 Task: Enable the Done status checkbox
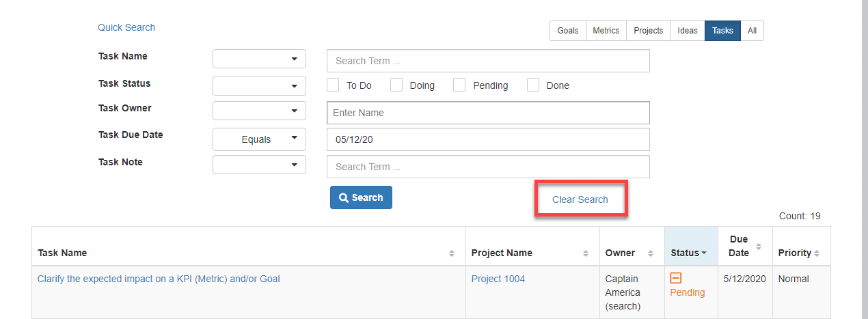click(x=533, y=85)
